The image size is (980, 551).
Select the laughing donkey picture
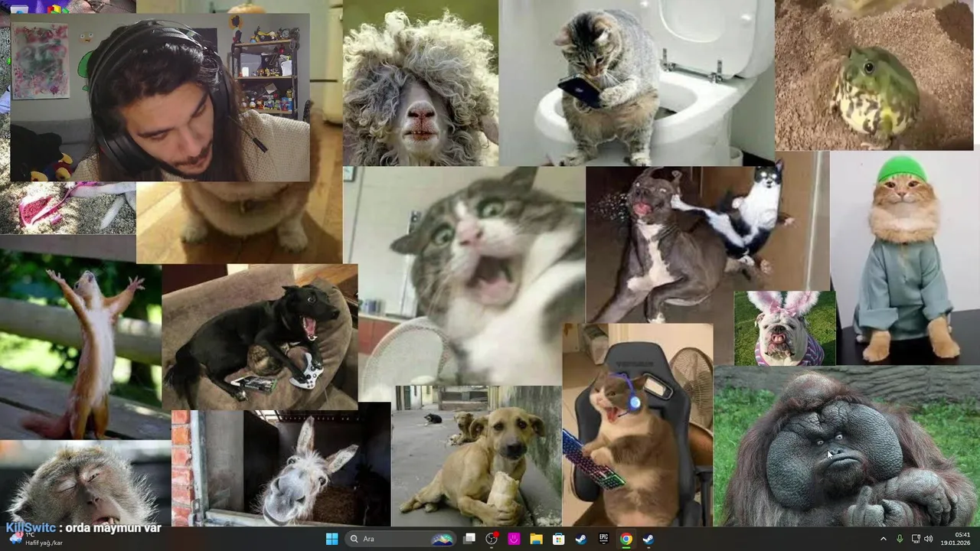[x=281, y=468]
